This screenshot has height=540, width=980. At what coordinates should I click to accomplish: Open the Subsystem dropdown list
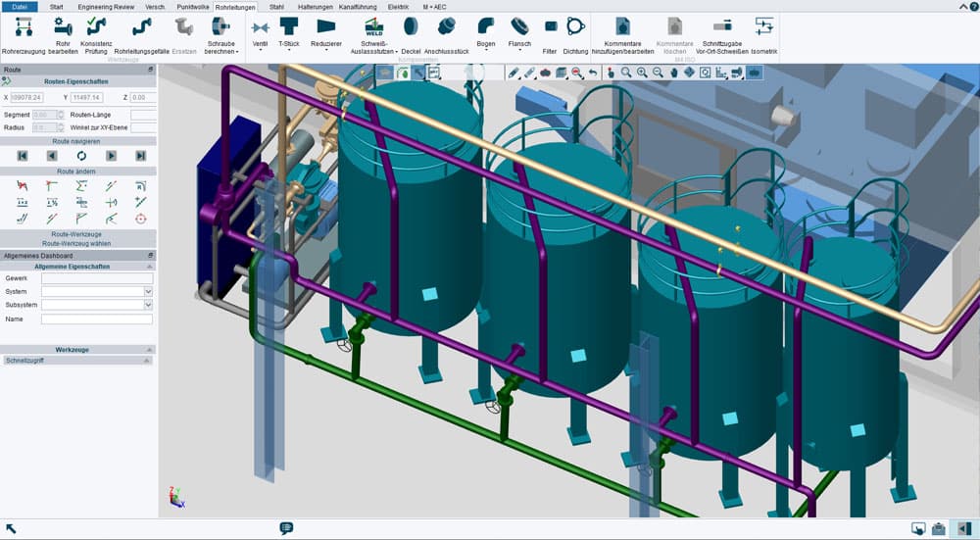click(x=148, y=305)
